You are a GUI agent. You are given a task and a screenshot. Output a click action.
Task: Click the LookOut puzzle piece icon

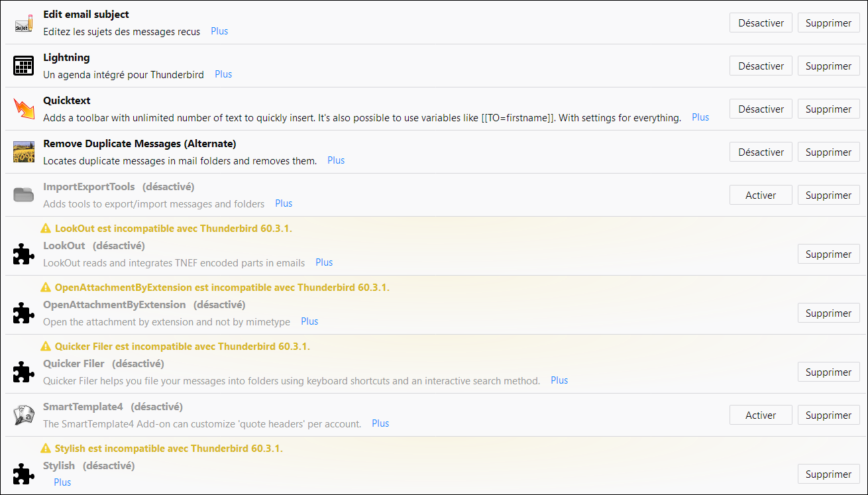[24, 254]
